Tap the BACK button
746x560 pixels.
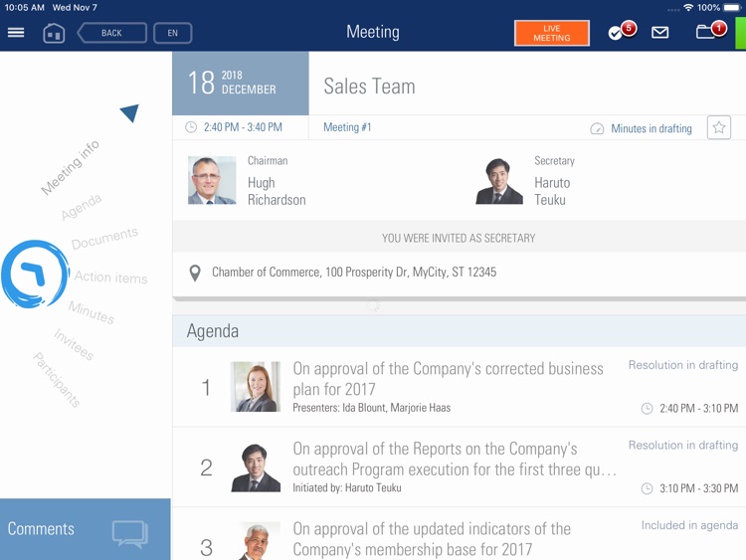111,33
